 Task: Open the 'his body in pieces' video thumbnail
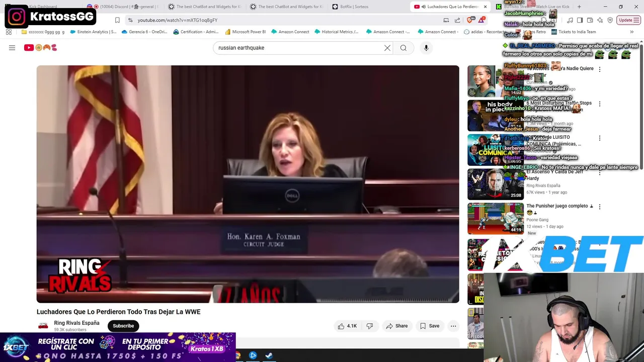tap(496, 116)
